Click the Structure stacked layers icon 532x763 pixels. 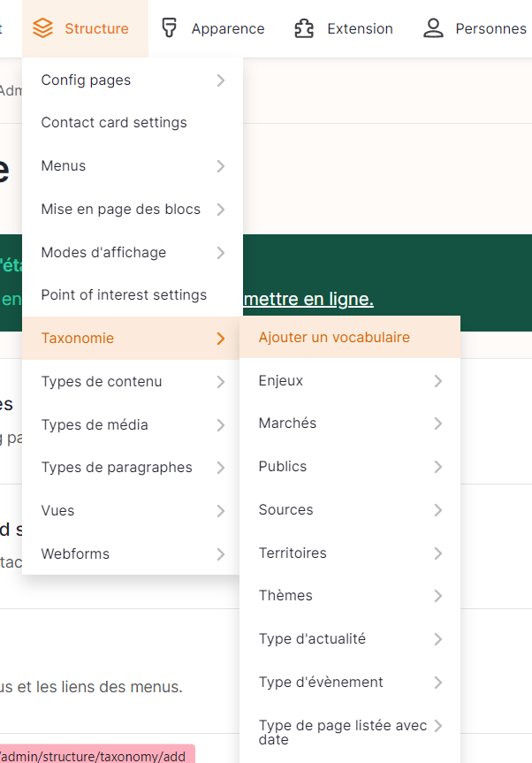[42, 28]
